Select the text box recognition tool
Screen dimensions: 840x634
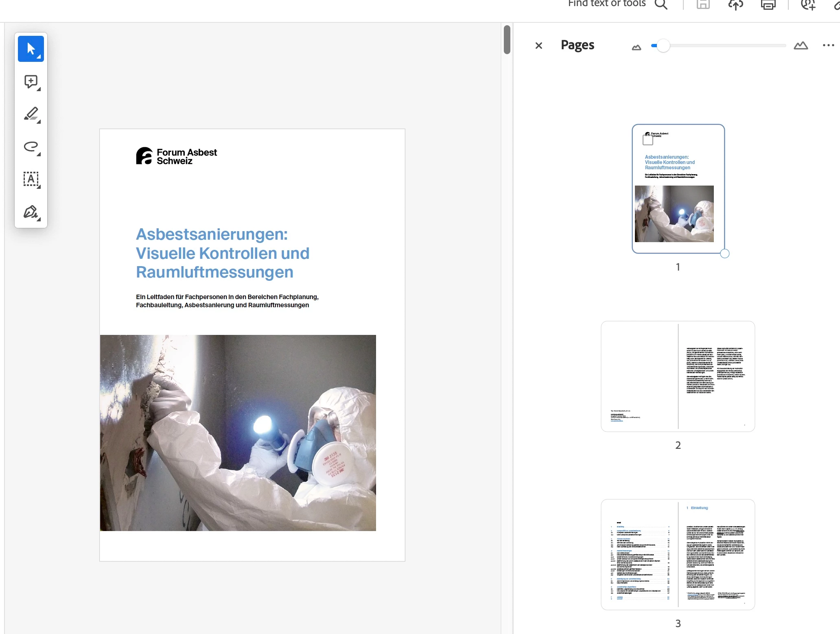click(x=31, y=179)
